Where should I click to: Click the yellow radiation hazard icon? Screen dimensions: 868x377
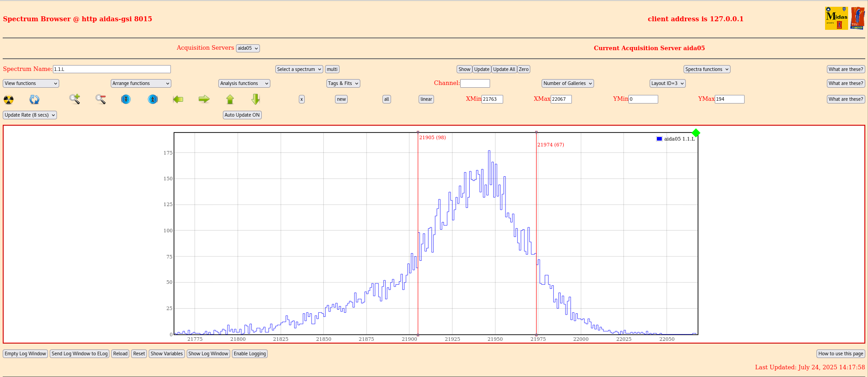[9, 99]
